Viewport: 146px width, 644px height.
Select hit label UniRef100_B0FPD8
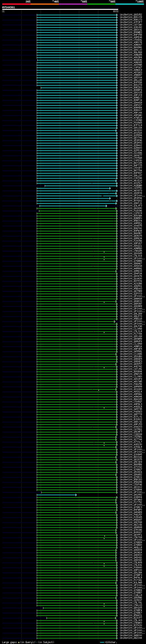[x=131, y=82]
